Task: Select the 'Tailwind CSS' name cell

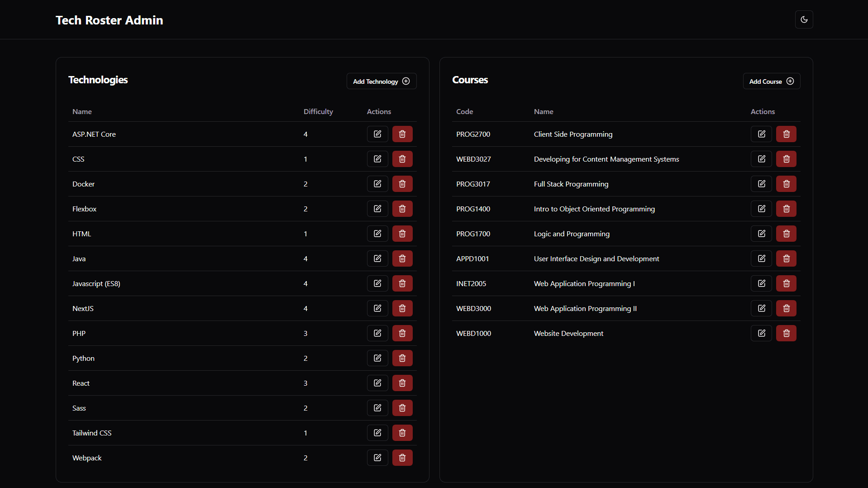Action: click(x=92, y=433)
